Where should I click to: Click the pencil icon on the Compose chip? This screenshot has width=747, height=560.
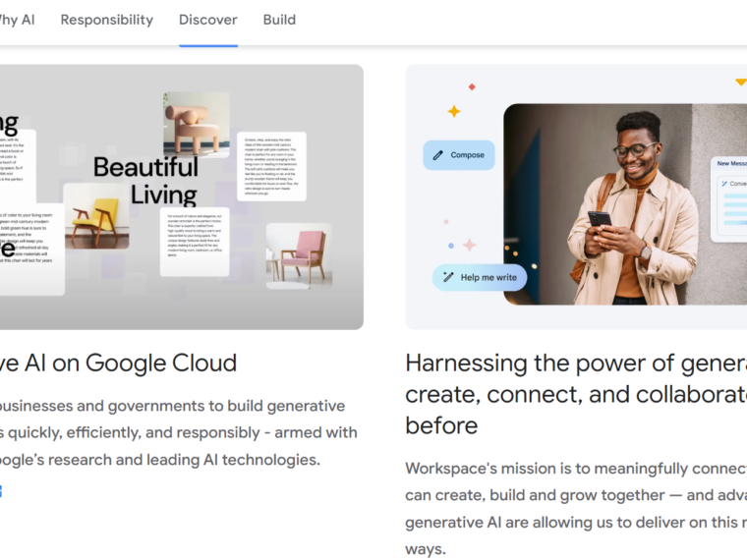coord(437,155)
